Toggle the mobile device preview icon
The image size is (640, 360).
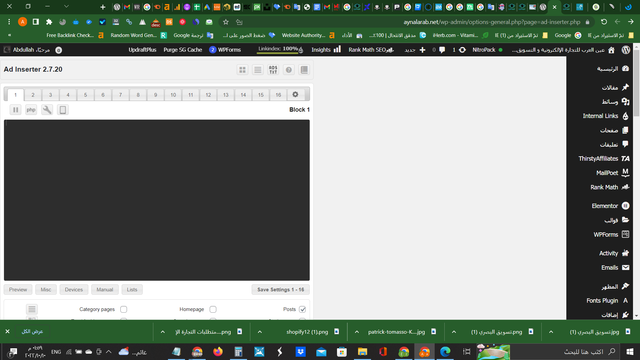[63, 110]
